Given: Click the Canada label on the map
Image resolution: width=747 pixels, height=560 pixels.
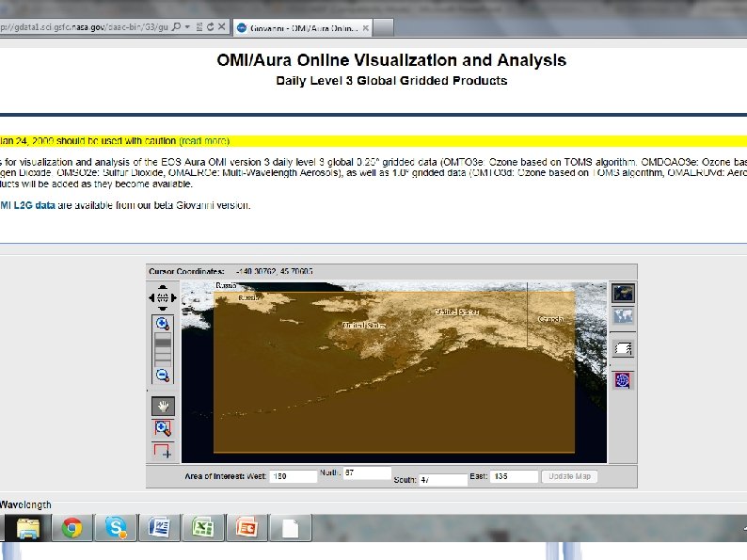Looking at the screenshot, I should pos(550,319).
